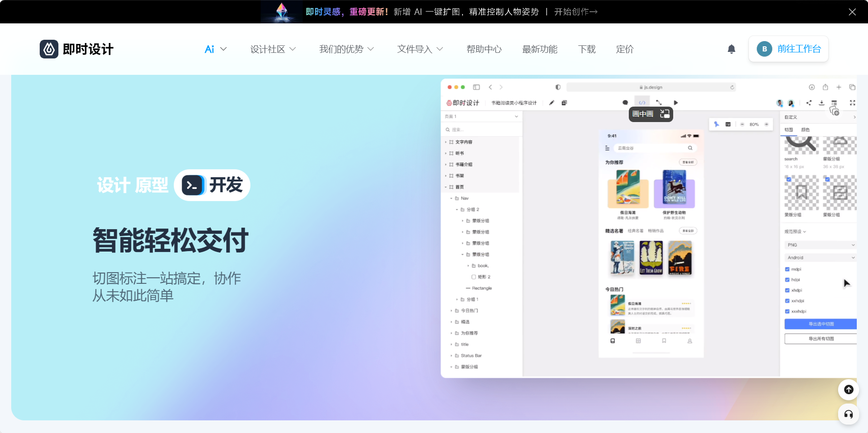Click the download icon in editor toolbar
Image resolution: width=868 pixels, height=433 pixels.
[x=821, y=103]
